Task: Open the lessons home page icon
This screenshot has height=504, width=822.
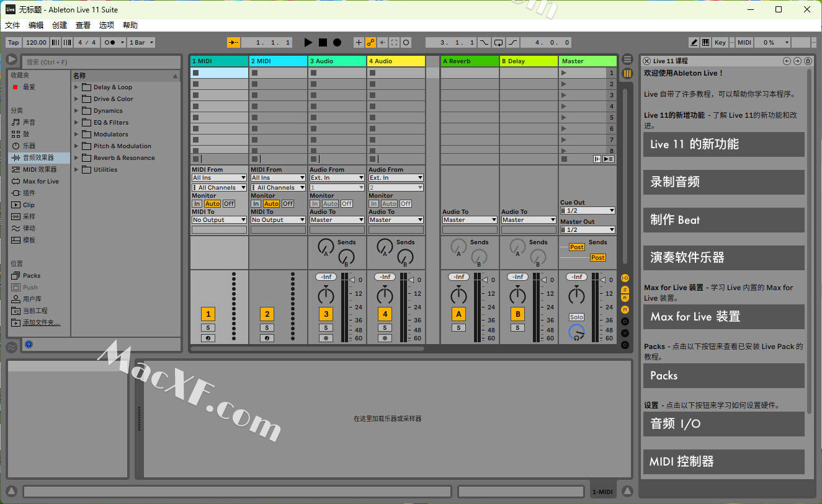Action: 808,61
